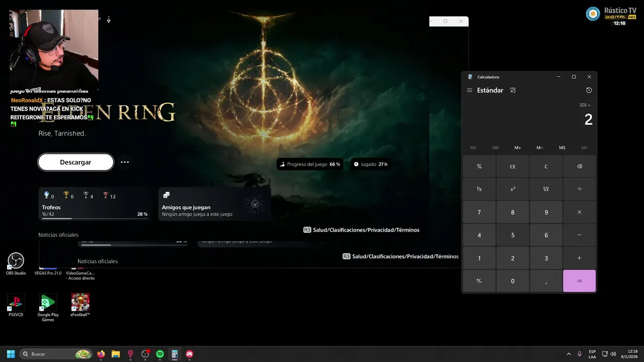Click the decimal comma key
The width and height of the screenshot is (644, 362).
pos(546,281)
